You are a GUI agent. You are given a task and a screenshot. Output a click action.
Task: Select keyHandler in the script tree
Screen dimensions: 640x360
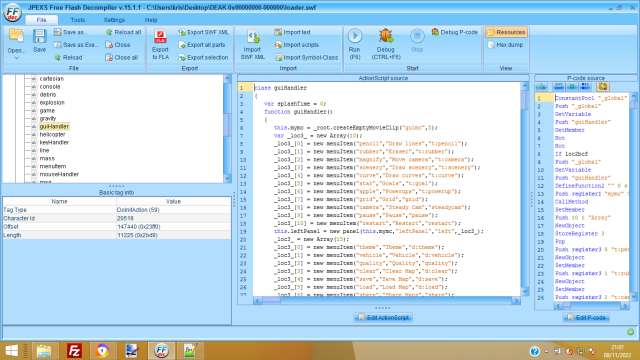[54, 142]
